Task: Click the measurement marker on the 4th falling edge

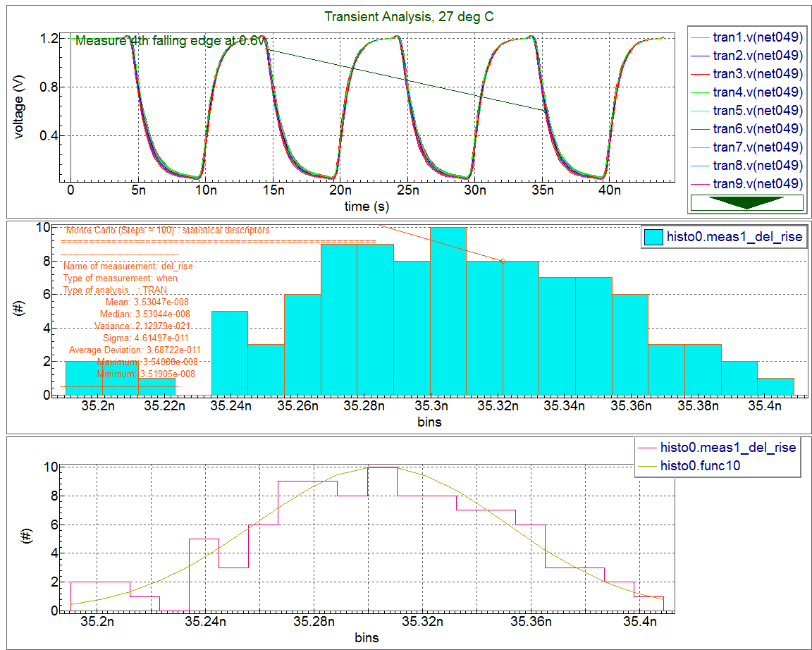Action: [546, 111]
